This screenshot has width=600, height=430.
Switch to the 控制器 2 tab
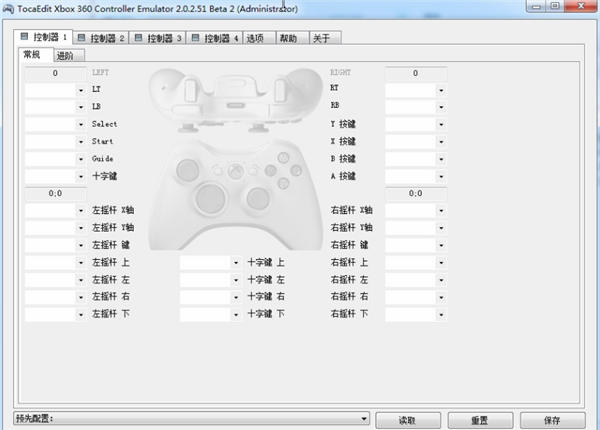[x=101, y=38]
